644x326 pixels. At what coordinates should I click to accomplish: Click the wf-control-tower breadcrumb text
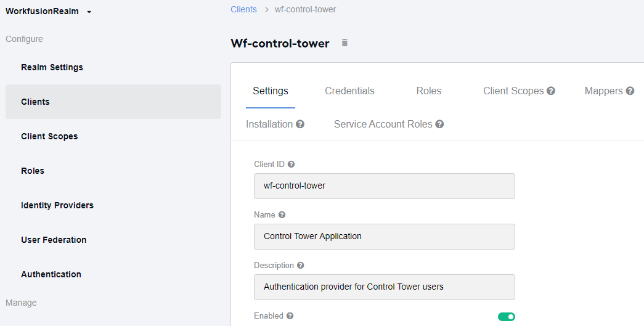(305, 9)
